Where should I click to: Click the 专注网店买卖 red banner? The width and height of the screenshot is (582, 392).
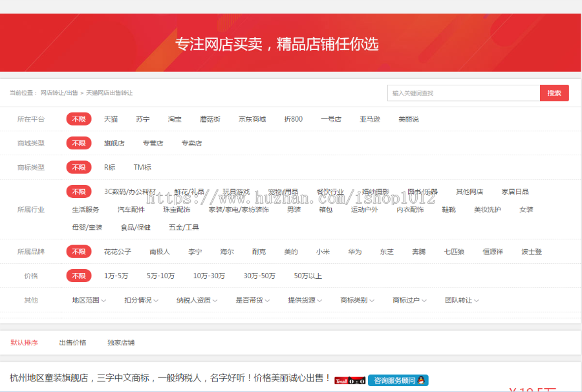click(x=290, y=43)
